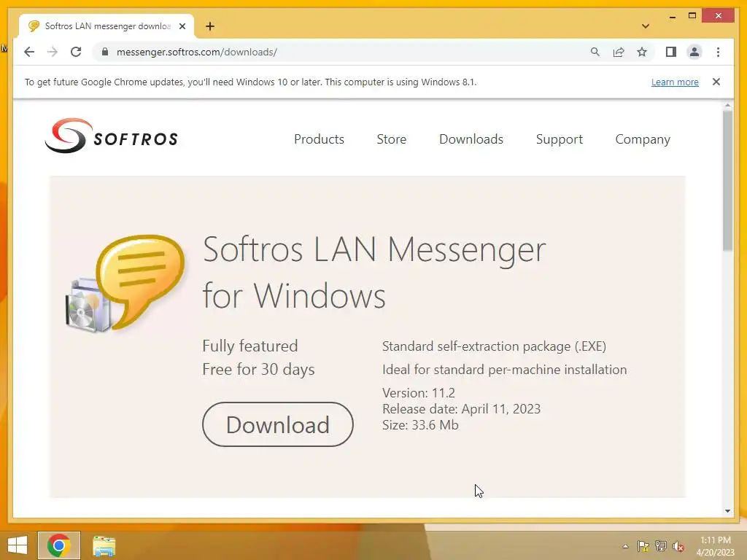Viewport: 747px width, 560px height.
Task: Click the address bar URL
Action: (x=197, y=52)
